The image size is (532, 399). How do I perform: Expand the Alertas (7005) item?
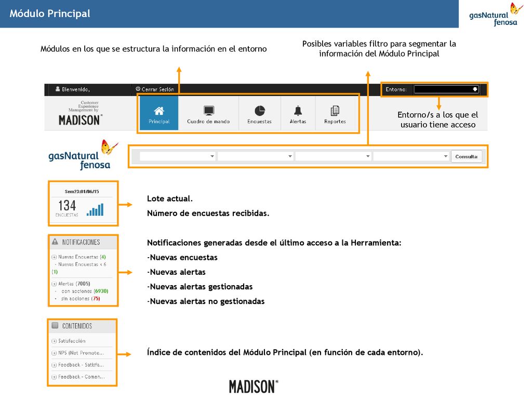click(71, 284)
